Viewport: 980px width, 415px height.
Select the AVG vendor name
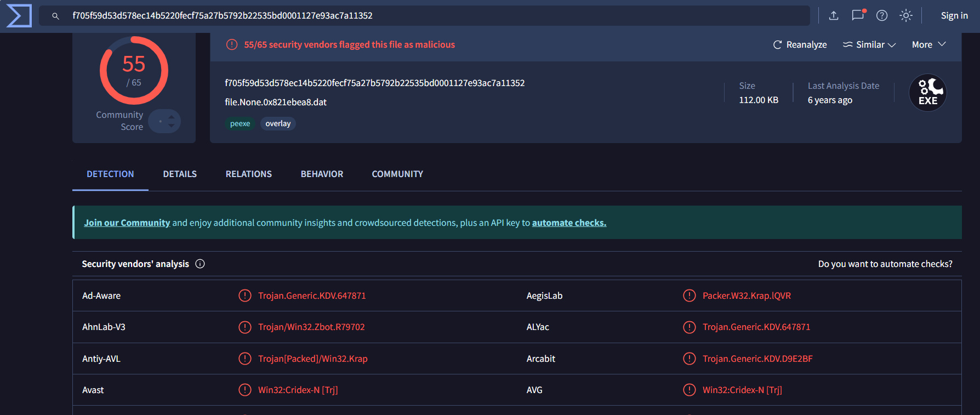pyautogui.click(x=534, y=390)
